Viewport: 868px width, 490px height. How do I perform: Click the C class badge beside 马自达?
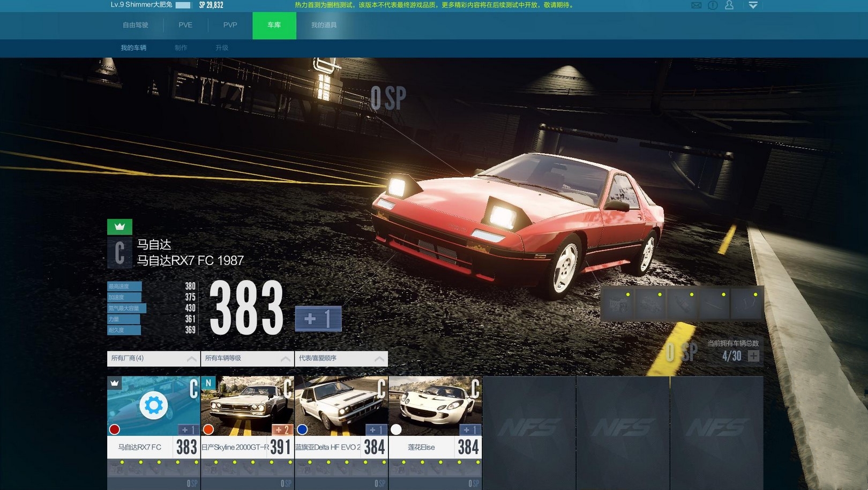click(119, 252)
